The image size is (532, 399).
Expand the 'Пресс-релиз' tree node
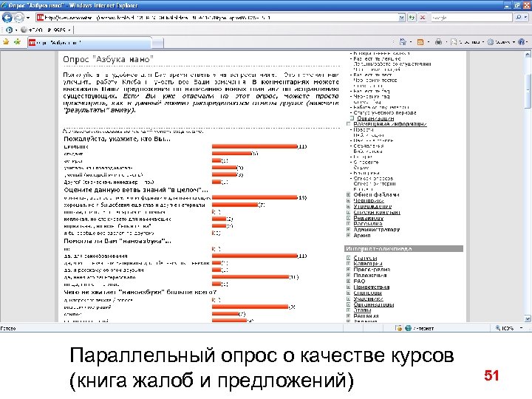[348, 270]
